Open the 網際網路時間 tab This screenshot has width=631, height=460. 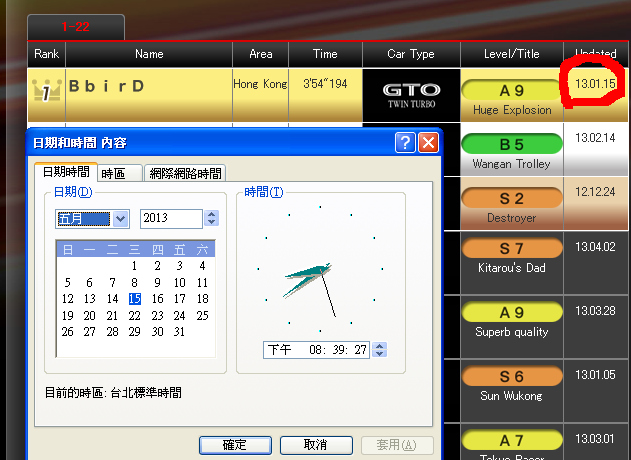pos(184,174)
